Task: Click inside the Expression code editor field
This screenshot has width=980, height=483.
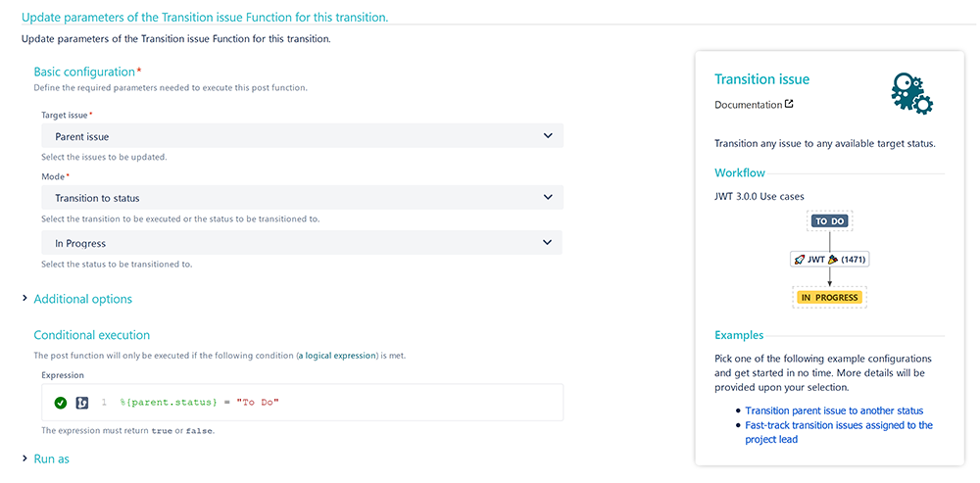Action: point(303,403)
